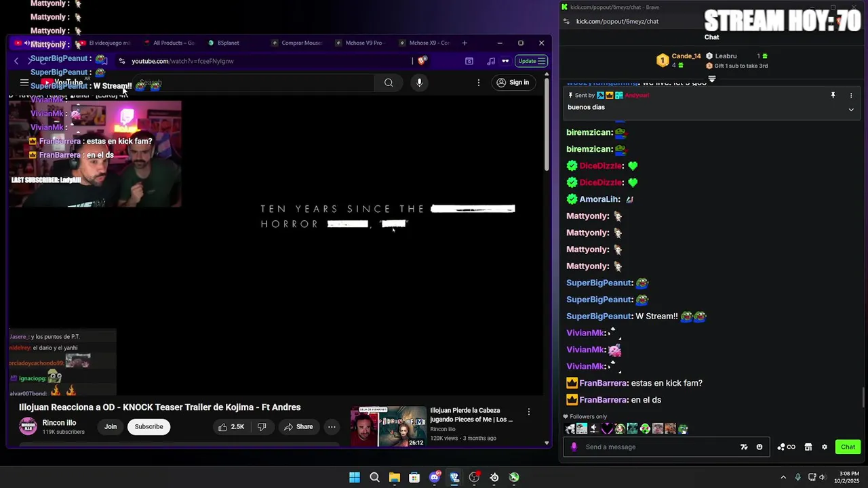Open Discord from the taskbar
Image resolution: width=868 pixels, height=488 pixels.
435,477
